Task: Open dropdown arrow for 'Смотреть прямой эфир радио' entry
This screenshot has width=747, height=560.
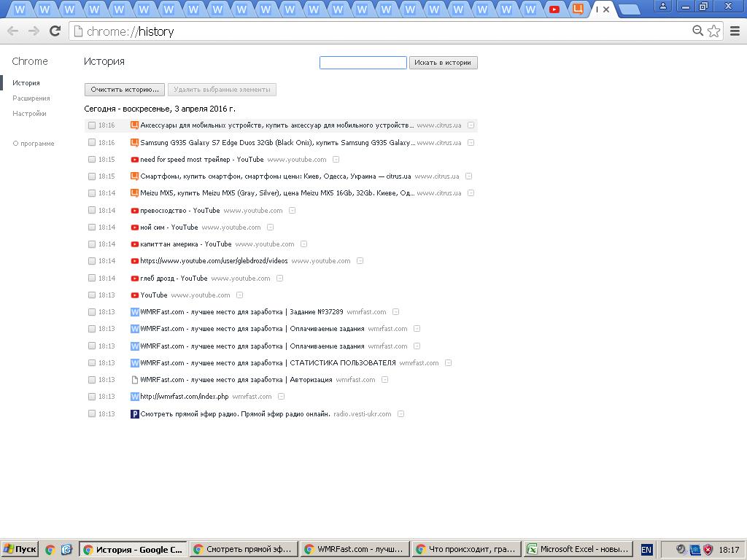Action: (x=401, y=414)
